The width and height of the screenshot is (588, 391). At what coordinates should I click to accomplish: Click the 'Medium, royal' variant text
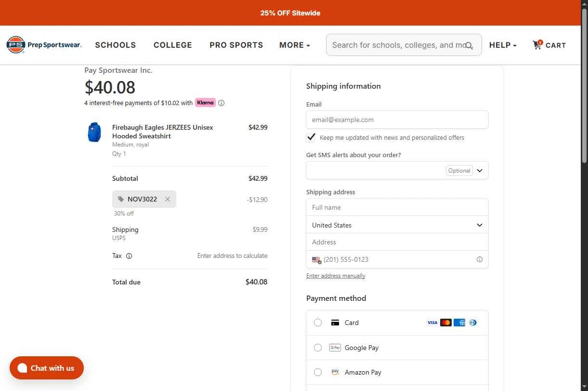pos(131,145)
